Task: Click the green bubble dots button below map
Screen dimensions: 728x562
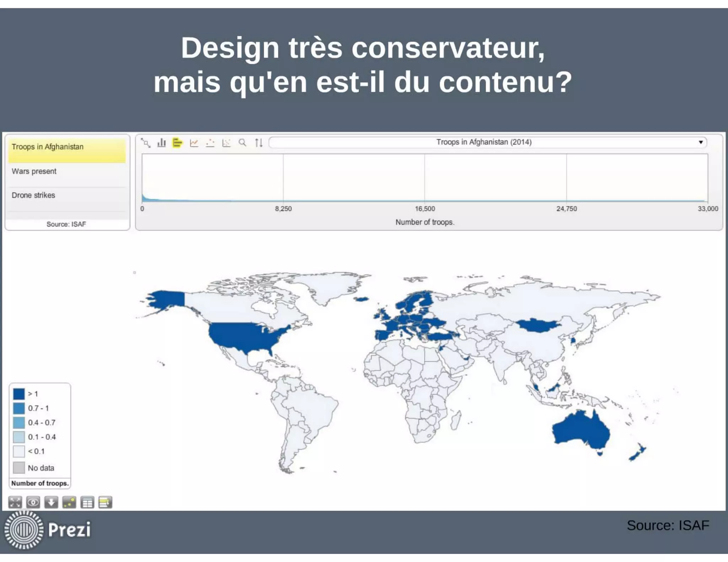Action: 69,502
